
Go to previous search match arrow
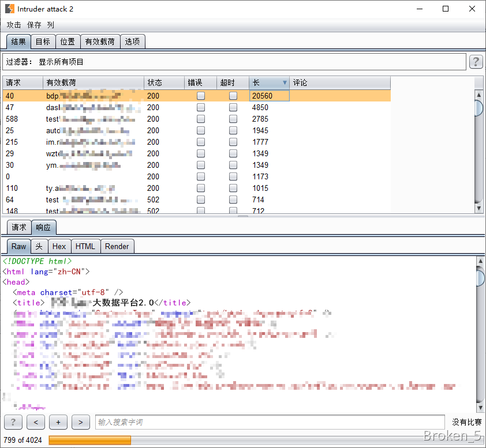pyautogui.click(x=36, y=422)
